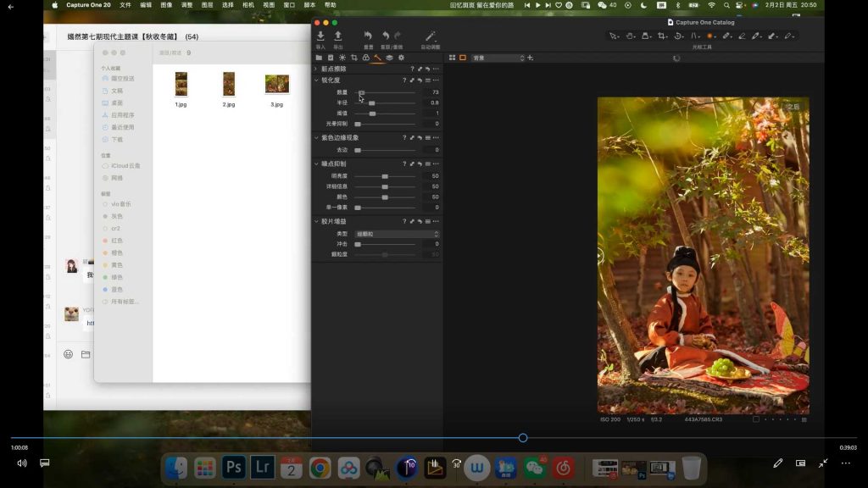Open the Exposure sun tool tab
The image size is (868, 488).
pyautogui.click(x=342, y=58)
